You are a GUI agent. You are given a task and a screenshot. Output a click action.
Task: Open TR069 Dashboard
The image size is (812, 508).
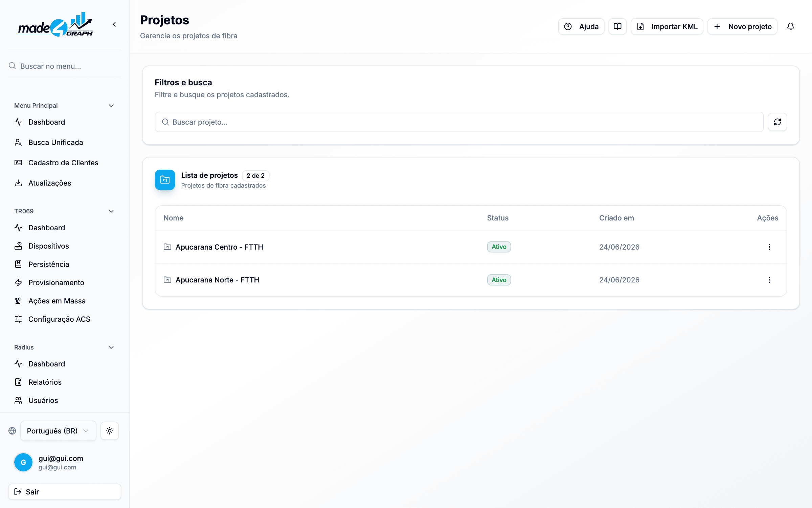[x=64, y=228]
